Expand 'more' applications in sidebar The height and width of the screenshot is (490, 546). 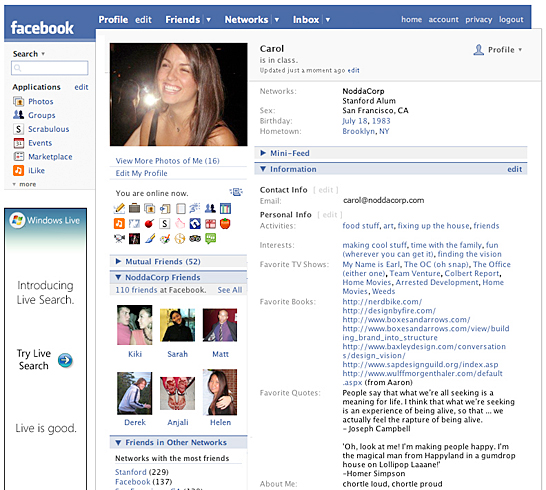pos(24,184)
